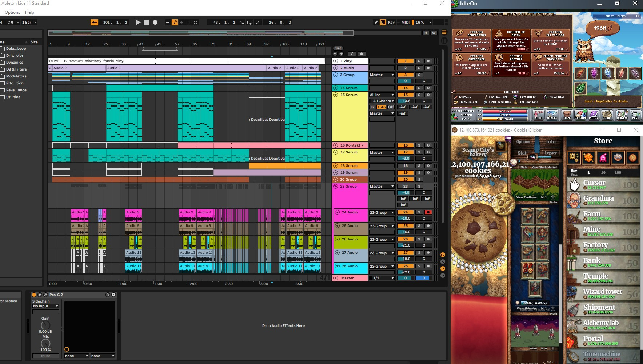
Task: Click the Pro-C 2 Mute button
Action: (x=45, y=356)
